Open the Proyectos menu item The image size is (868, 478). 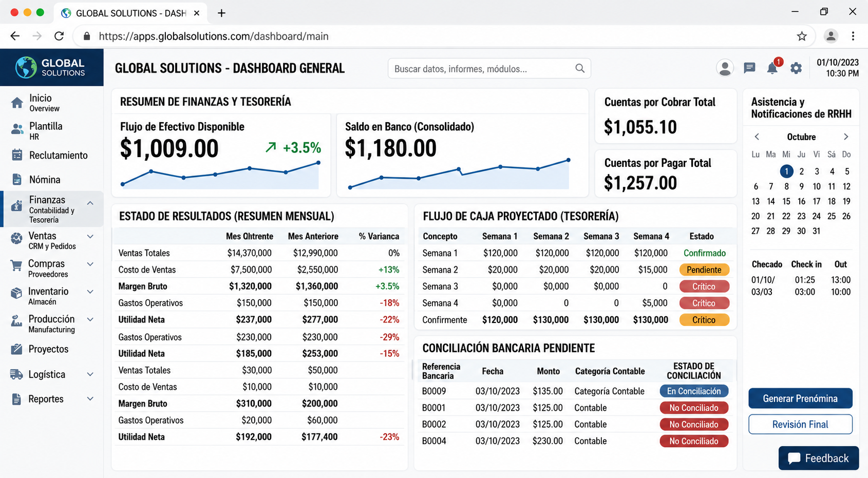(x=52, y=349)
